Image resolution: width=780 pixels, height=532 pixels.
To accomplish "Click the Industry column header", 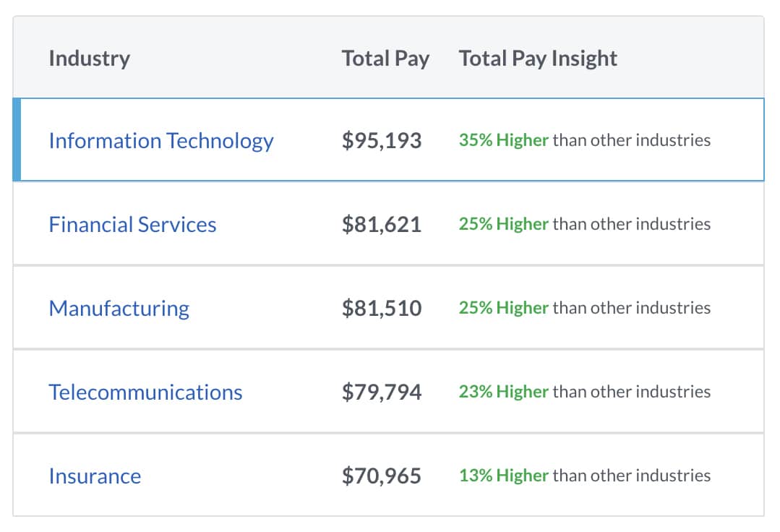I will [89, 59].
